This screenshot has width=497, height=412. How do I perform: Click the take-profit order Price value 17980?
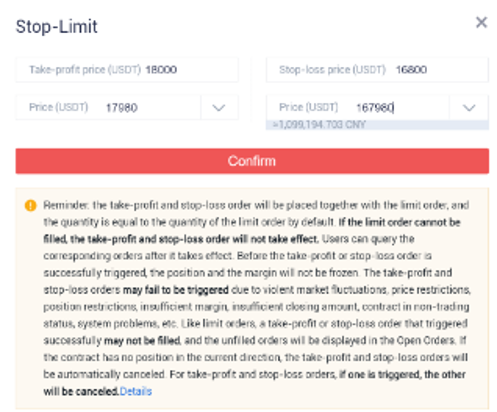pyautogui.click(x=121, y=108)
